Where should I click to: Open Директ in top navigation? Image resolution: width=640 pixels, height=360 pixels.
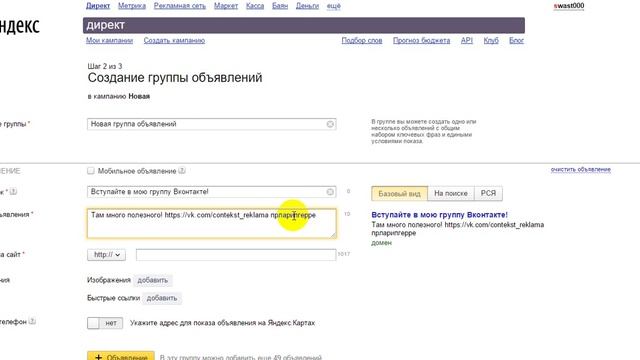98,6
